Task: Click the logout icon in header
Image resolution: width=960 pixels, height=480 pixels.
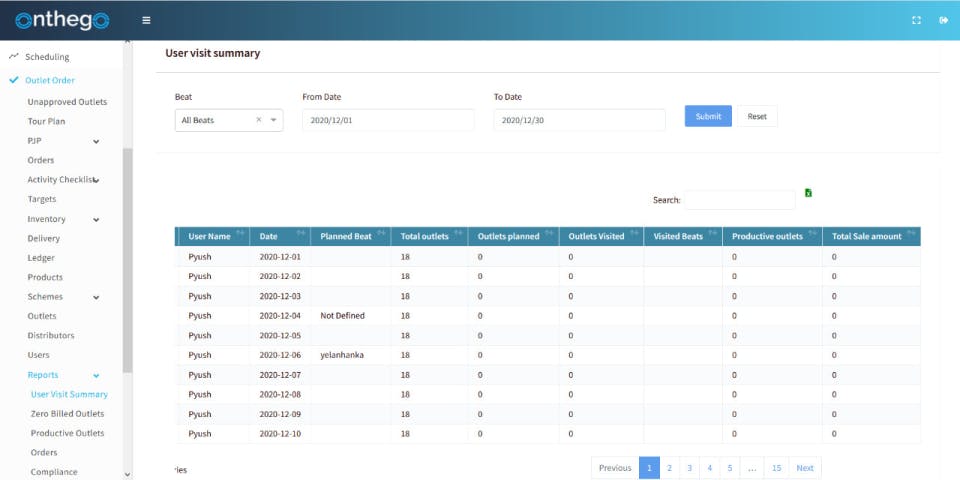Action: tap(943, 20)
